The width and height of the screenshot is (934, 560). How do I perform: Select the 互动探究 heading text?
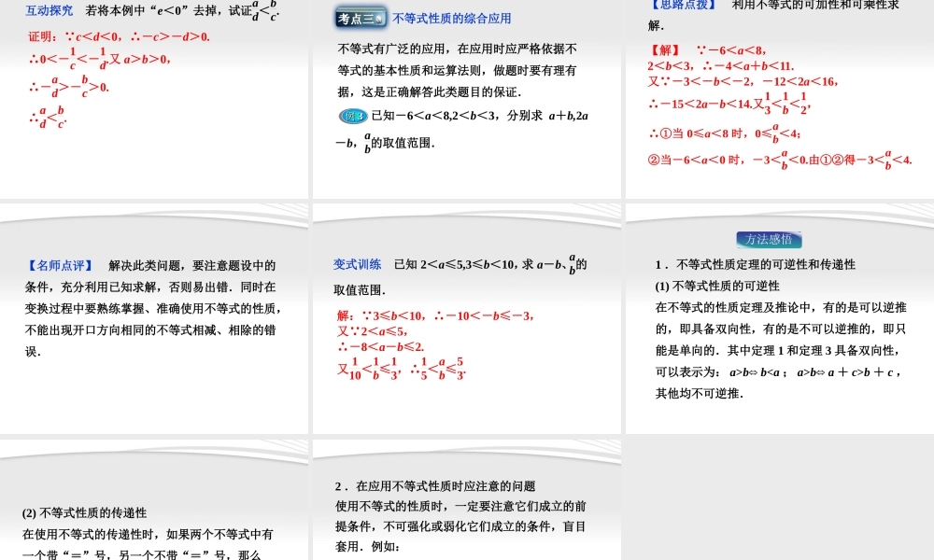[50, 10]
